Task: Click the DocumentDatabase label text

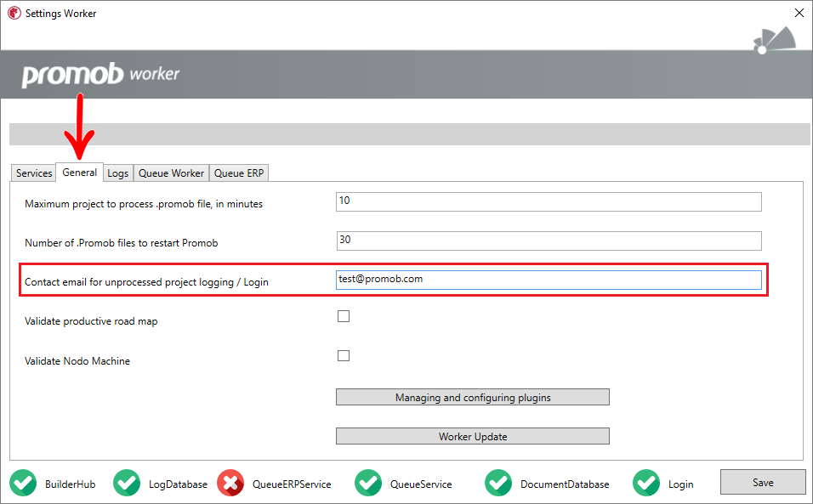Action: coord(565,484)
